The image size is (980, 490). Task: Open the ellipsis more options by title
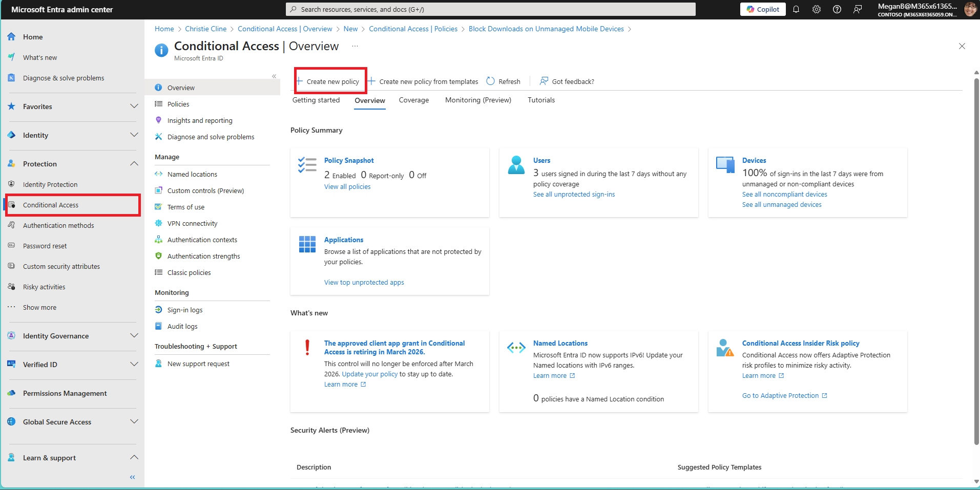[x=355, y=46]
